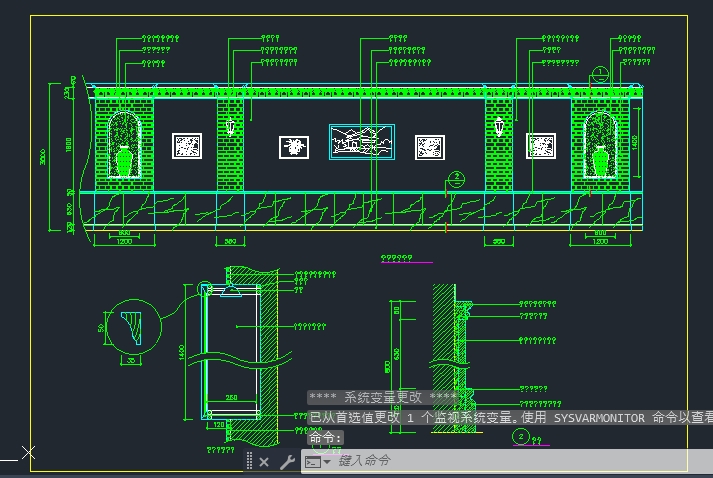Viewport: 713px width, 478px height.
Task: Select the ceiling lamp in niche section
Action: click(231, 290)
